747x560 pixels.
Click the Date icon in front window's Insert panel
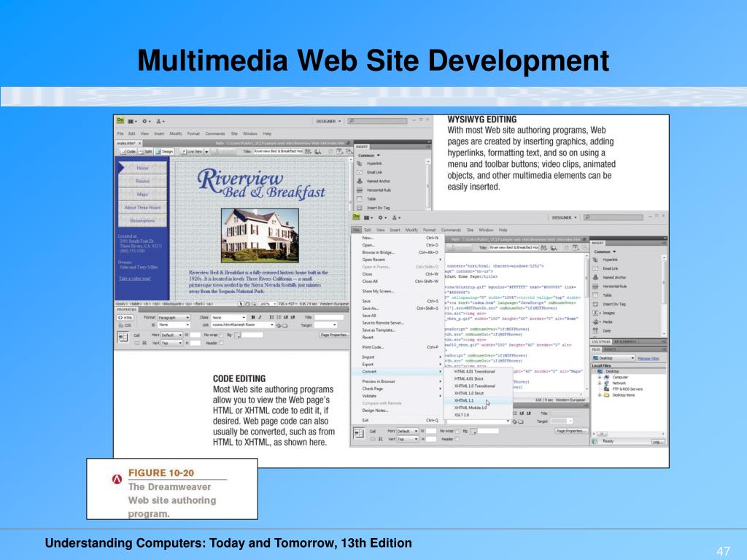point(595,330)
